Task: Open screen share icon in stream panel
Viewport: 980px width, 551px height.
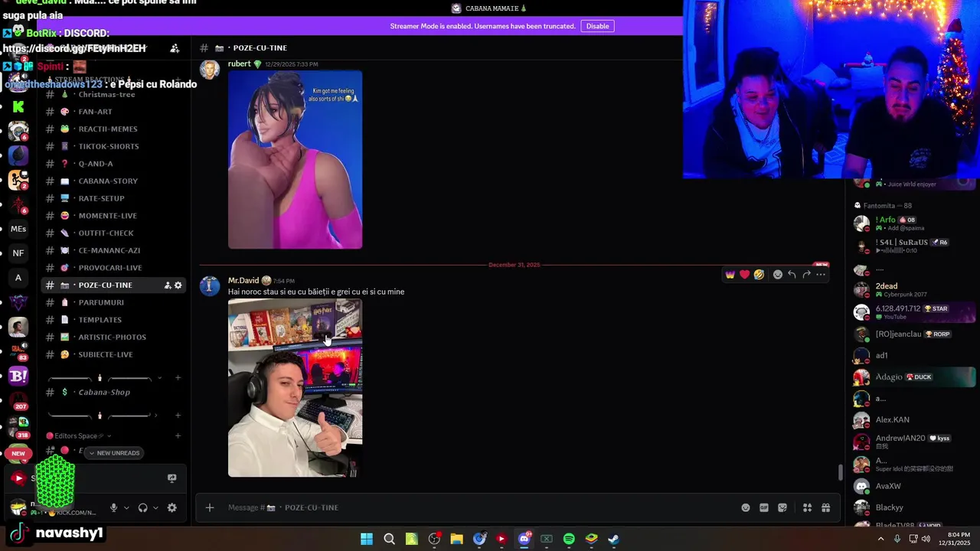Action: coord(171,478)
